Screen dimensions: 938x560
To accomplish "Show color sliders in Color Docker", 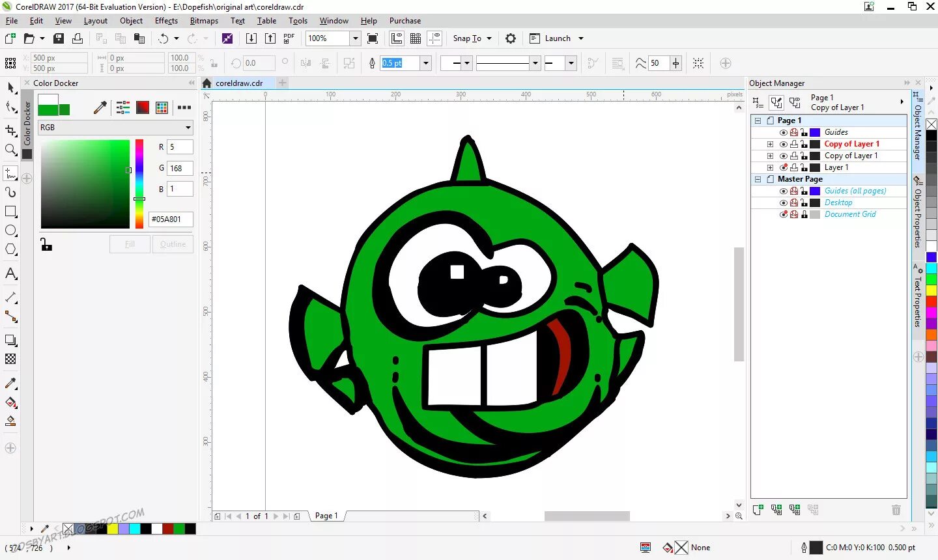I will point(123,107).
